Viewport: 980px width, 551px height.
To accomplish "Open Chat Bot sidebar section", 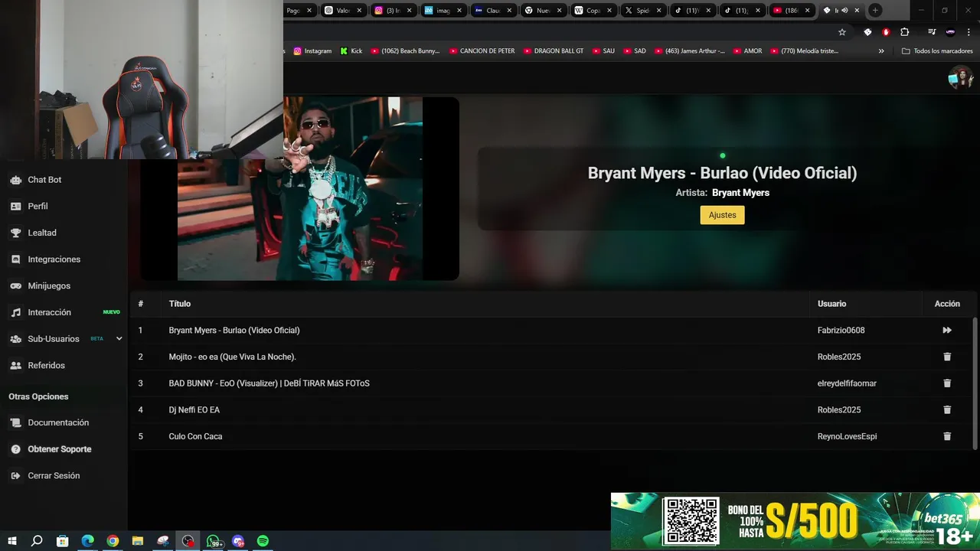I will (44, 180).
